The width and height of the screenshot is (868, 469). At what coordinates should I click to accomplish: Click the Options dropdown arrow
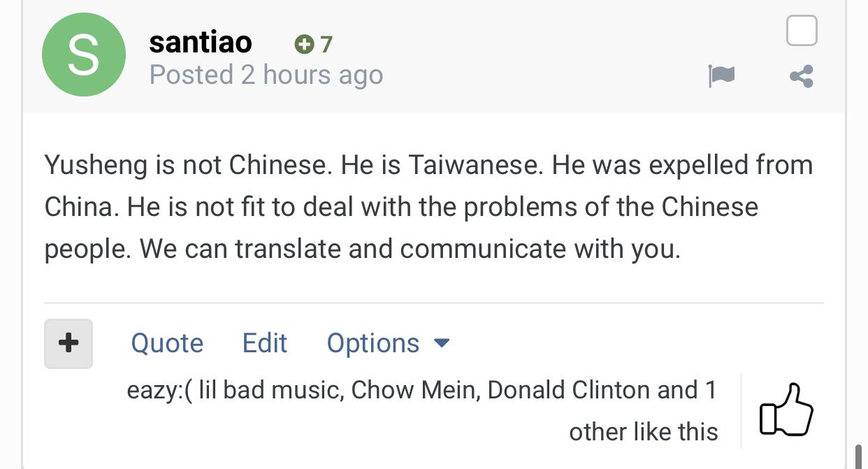coord(442,343)
